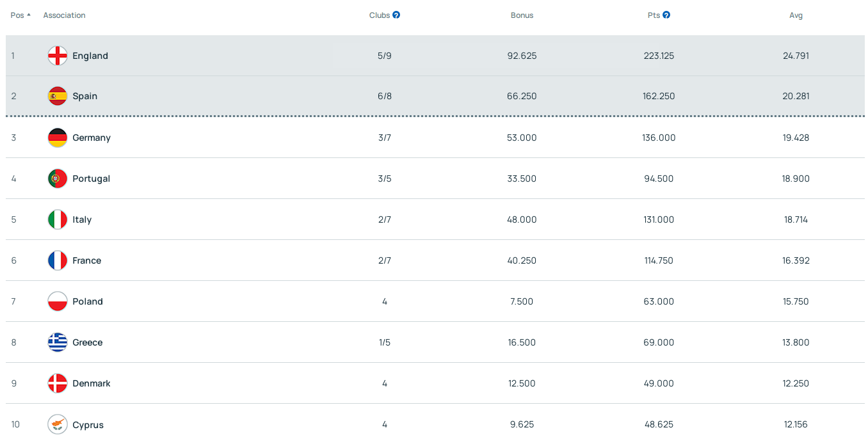Open the Pts column help icon

click(666, 15)
